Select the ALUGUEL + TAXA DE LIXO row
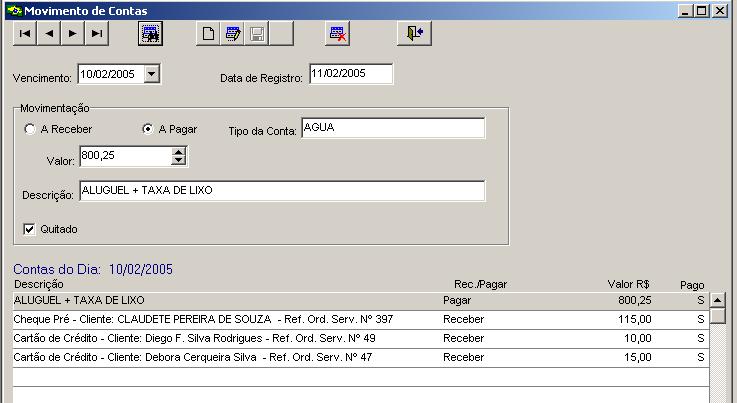737x403 pixels. click(x=200, y=299)
